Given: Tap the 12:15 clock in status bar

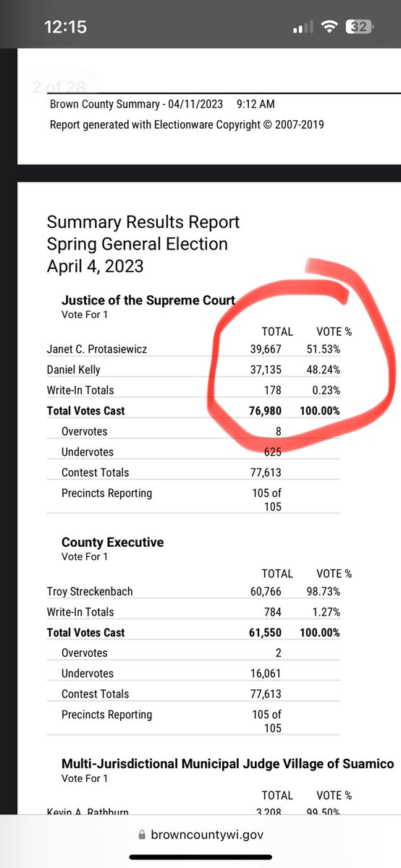Looking at the screenshot, I should 65,27.
